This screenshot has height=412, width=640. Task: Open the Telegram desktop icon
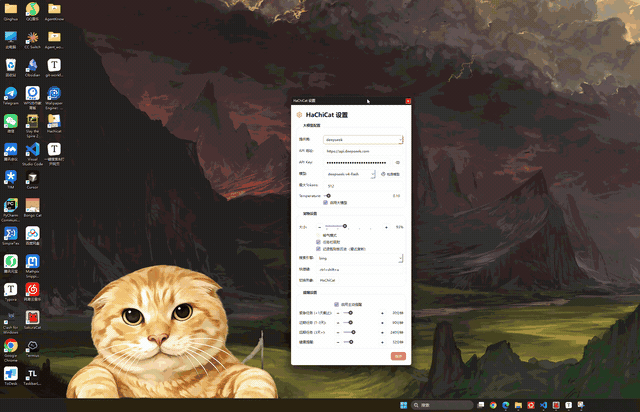(11, 96)
